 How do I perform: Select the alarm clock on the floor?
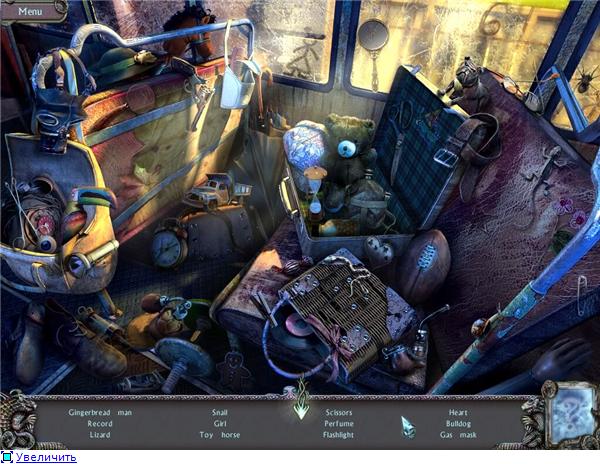(169, 245)
